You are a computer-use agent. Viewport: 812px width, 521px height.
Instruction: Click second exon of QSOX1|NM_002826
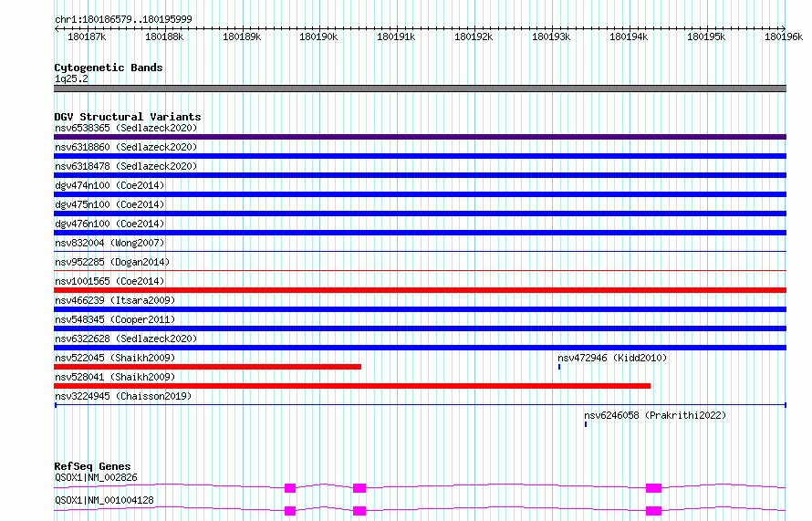pos(359,488)
